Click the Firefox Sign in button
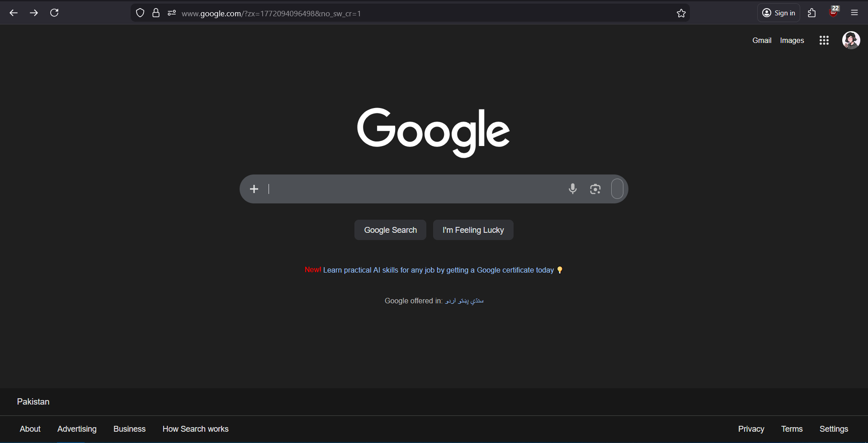The height and width of the screenshot is (443, 868). tap(778, 13)
